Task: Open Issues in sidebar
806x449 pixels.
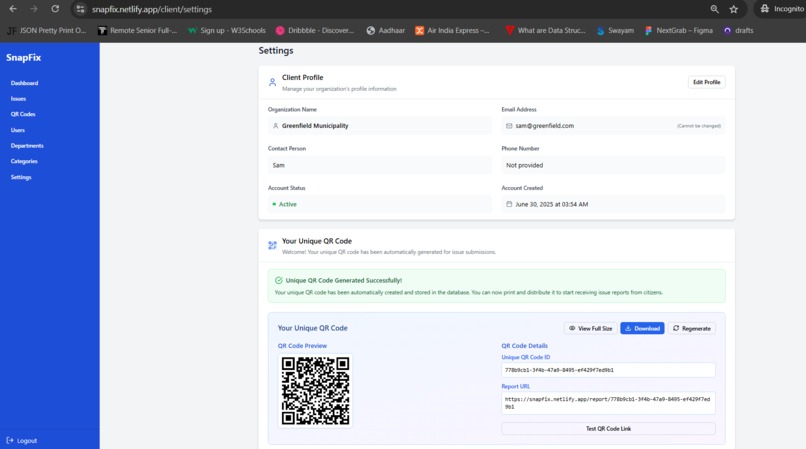Action: (x=18, y=99)
